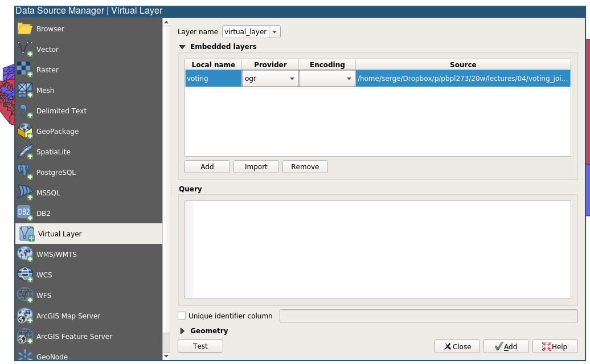Screen dimensions: 590x364
Task: Open the Raster source icon
Action: click(25, 70)
